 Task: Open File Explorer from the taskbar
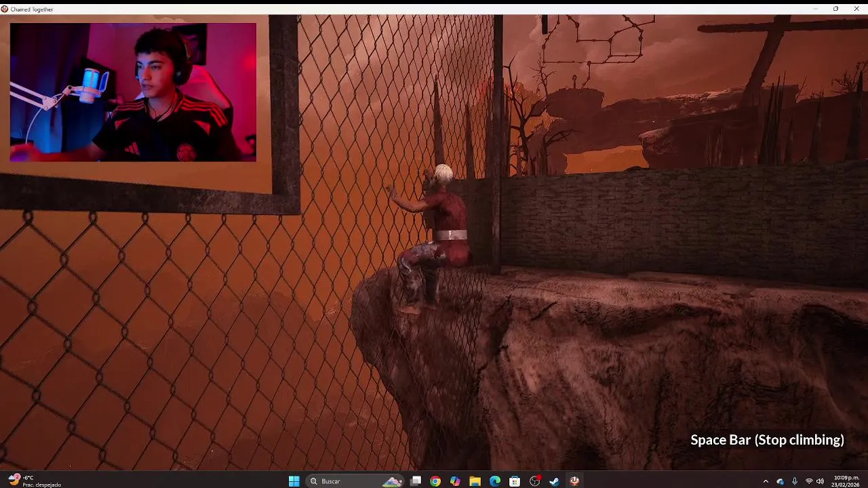[475, 481]
